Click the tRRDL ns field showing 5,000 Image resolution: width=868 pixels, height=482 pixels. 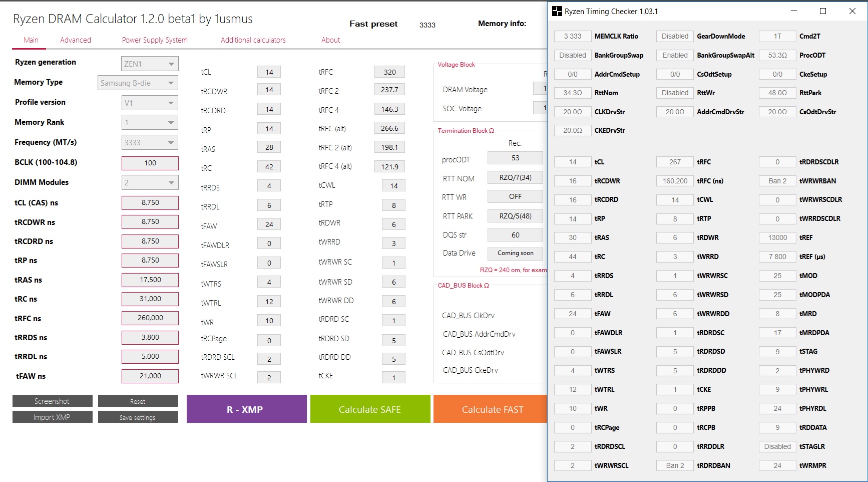tap(150, 356)
